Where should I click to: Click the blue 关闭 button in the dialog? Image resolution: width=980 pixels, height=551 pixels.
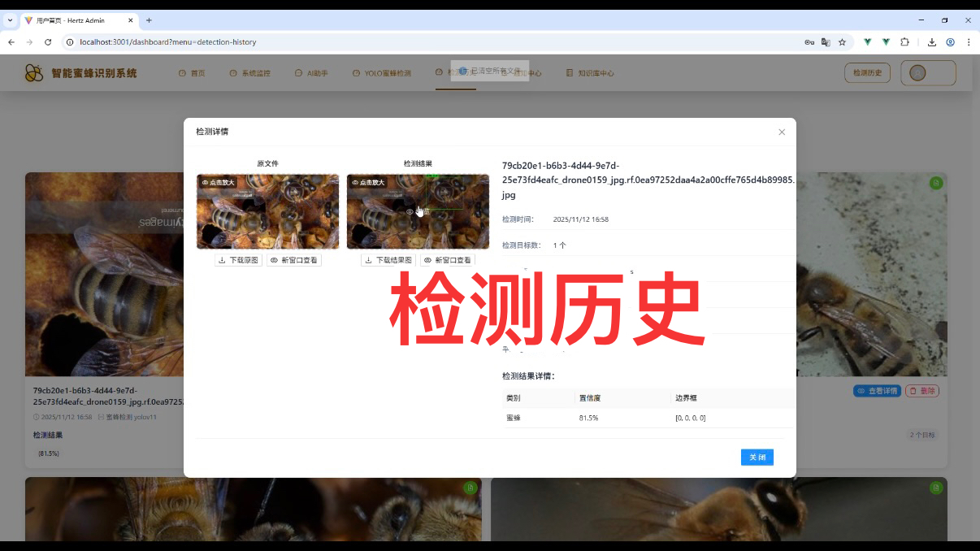pyautogui.click(x=757, y=458)
